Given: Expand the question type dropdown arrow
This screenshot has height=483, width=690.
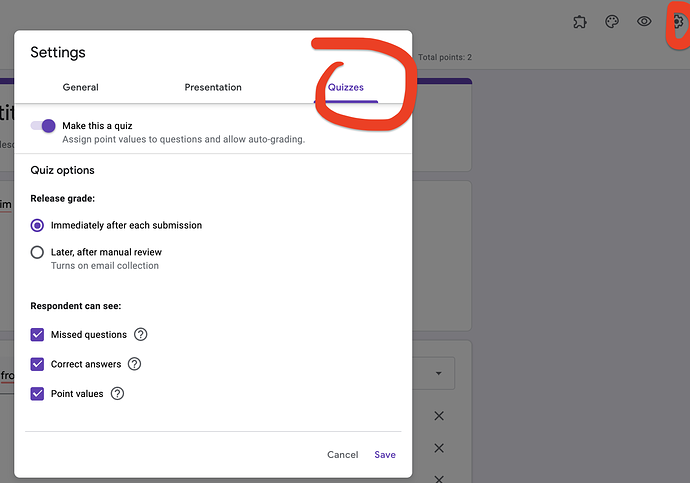Looking at the screenshot, I should click(438, 374).
